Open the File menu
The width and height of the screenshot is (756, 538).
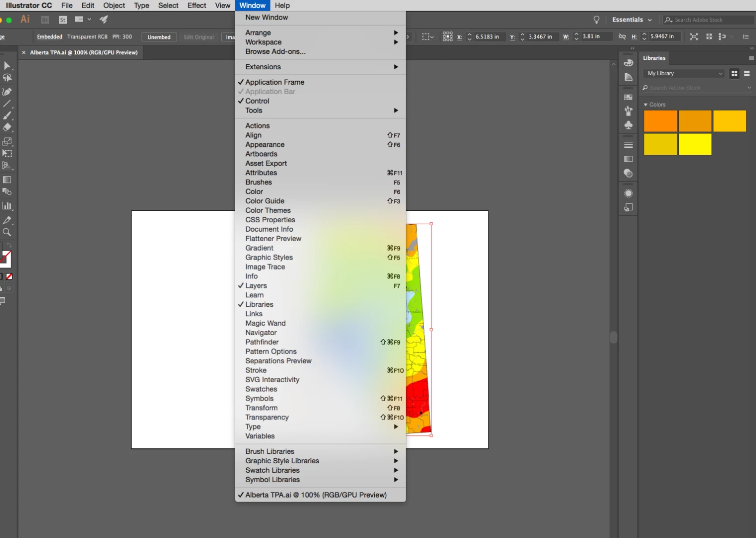67,5
